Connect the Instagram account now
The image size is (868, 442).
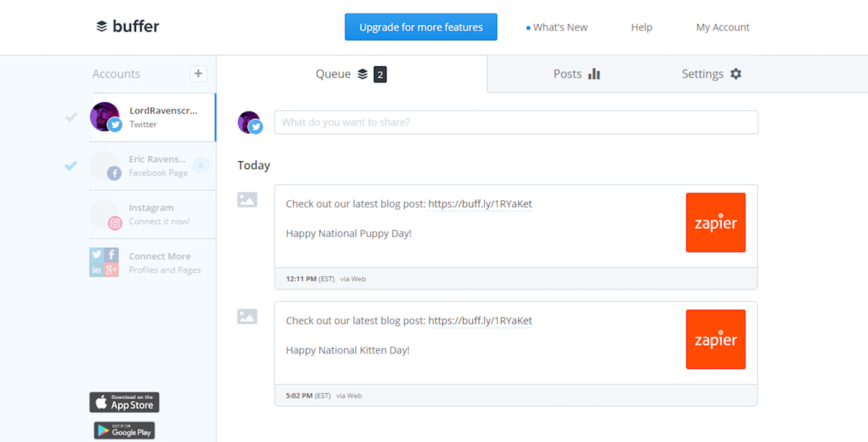pos(153,214)
